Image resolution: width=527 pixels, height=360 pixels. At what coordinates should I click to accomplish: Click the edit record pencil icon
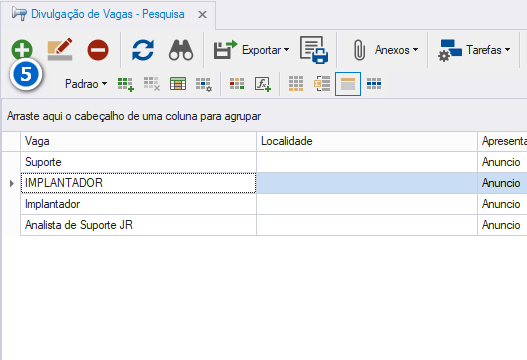[x=60, y=49]
